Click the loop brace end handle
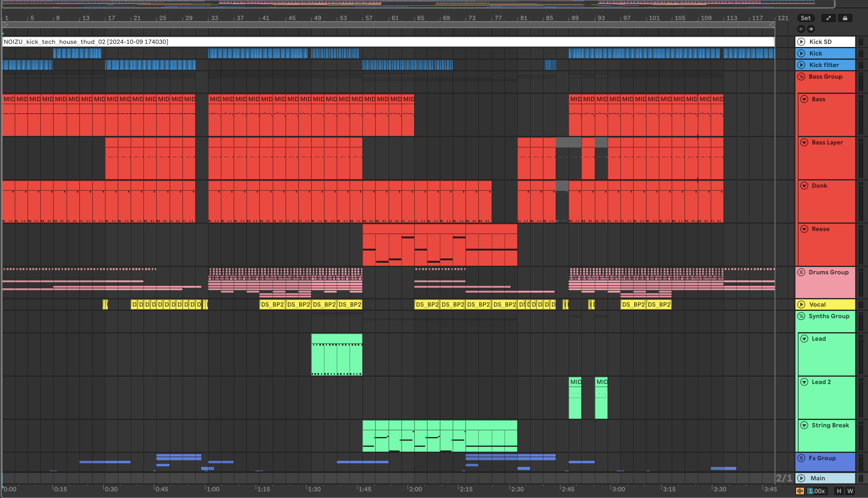 tap(772, 25)
